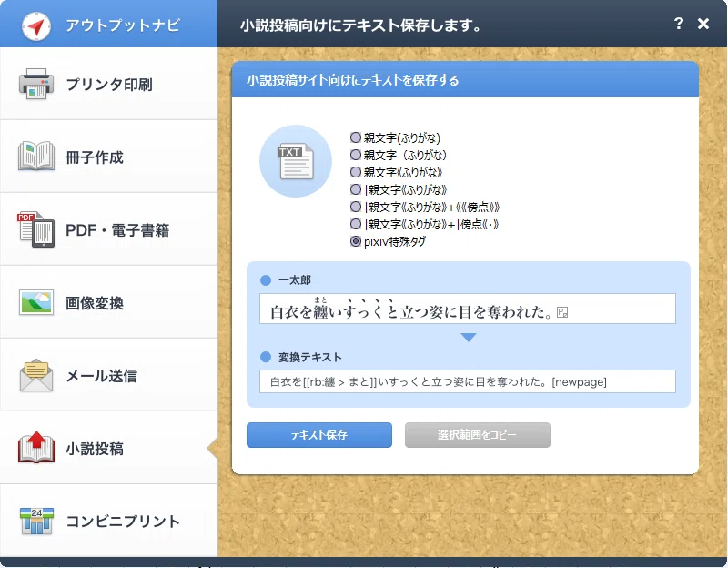Click the 選択範囲をコピー button

(477, 435)
